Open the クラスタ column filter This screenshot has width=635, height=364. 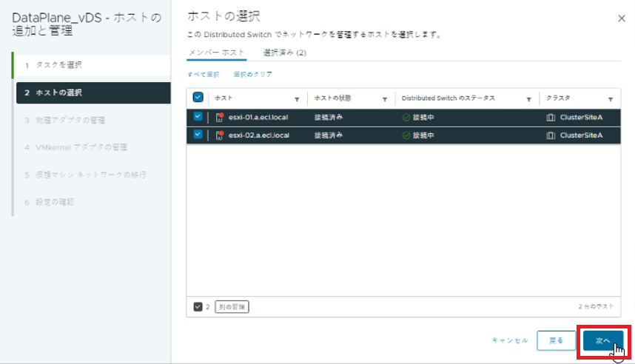click(x=610, y=98)
